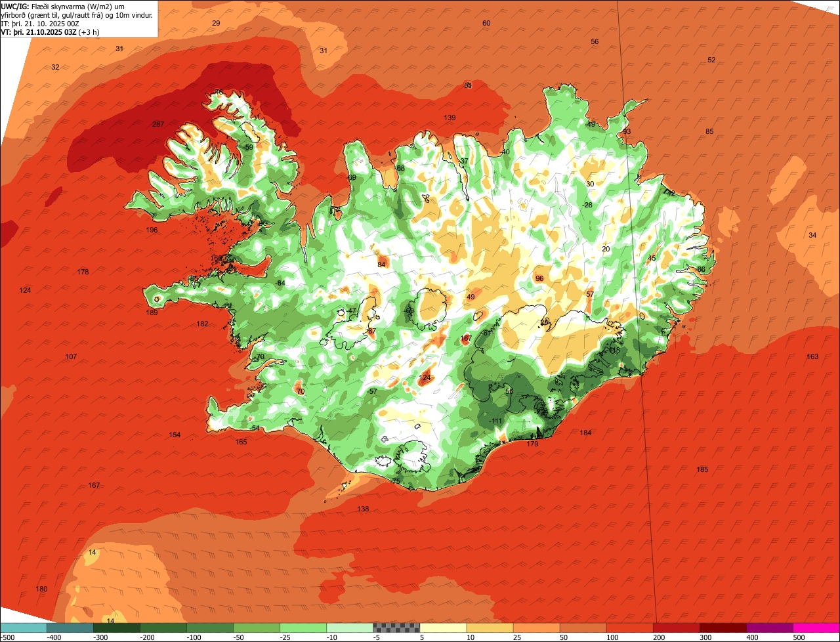Screen dimensions: 840x642
Task: Click the flux value 178
Action: (x=83, y=272)
